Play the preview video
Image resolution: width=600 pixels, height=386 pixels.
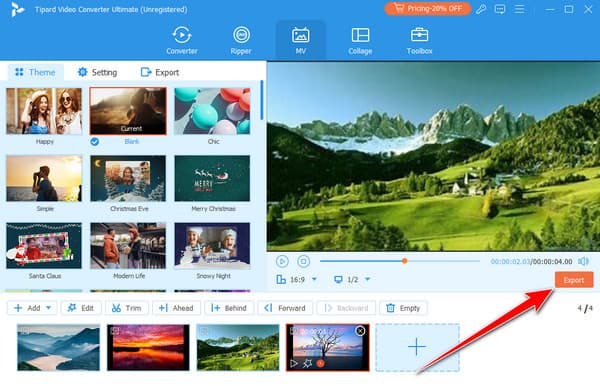pos(282,261)
